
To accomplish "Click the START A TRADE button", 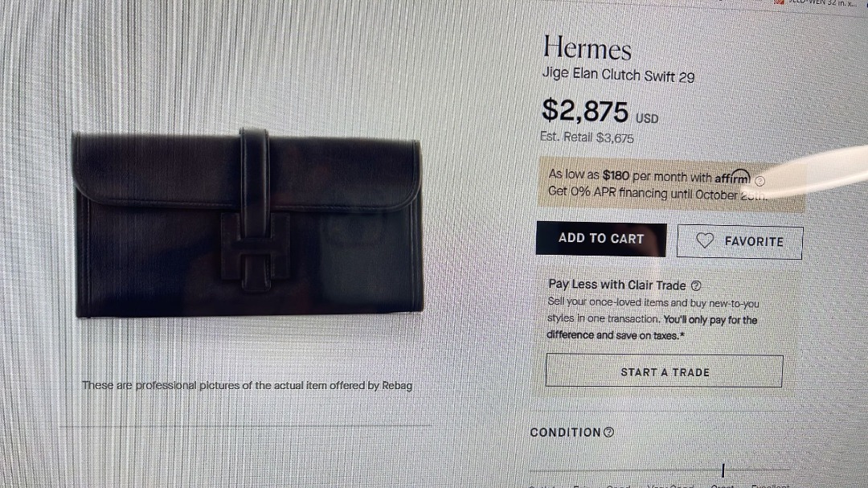I will pos(665,371).
